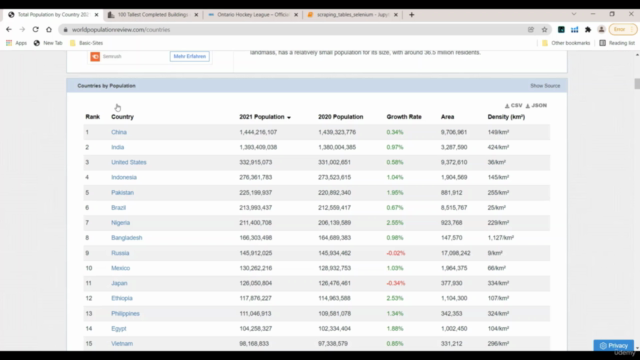The width and height of the screenshot is (640, 360).
Task: Select China's 1,444,216,107 population cell
Action: (x=258, y=132)
